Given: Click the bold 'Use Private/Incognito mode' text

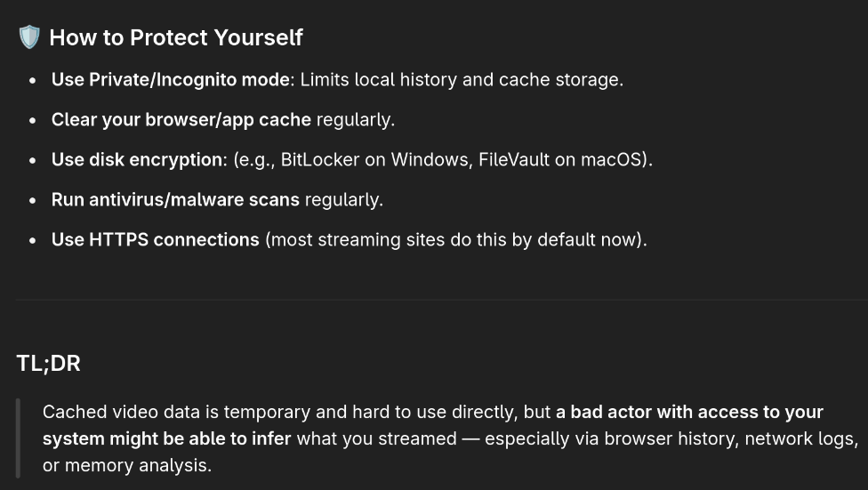Looking at the screenshot, I should [171, 80].
